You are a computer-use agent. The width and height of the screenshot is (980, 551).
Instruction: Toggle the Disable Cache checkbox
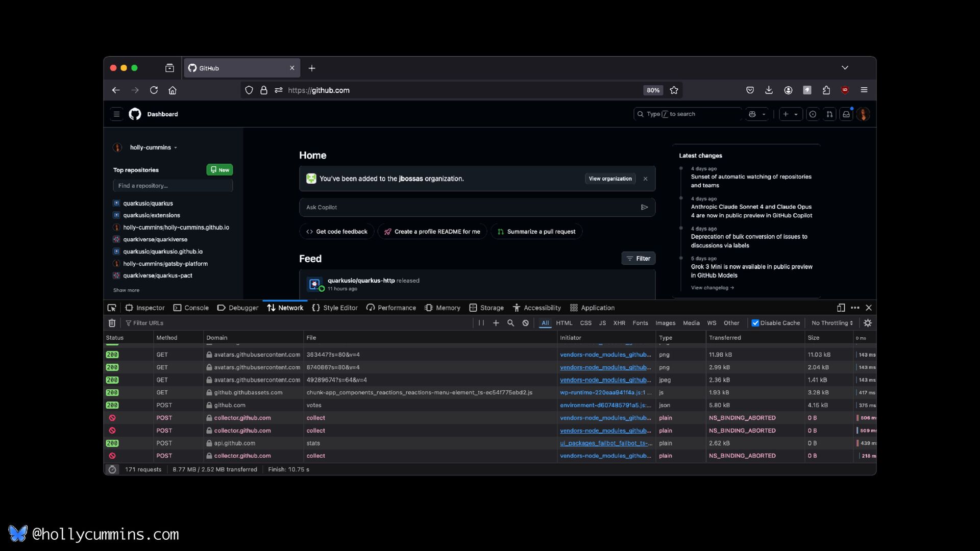(x=755, y=323)
